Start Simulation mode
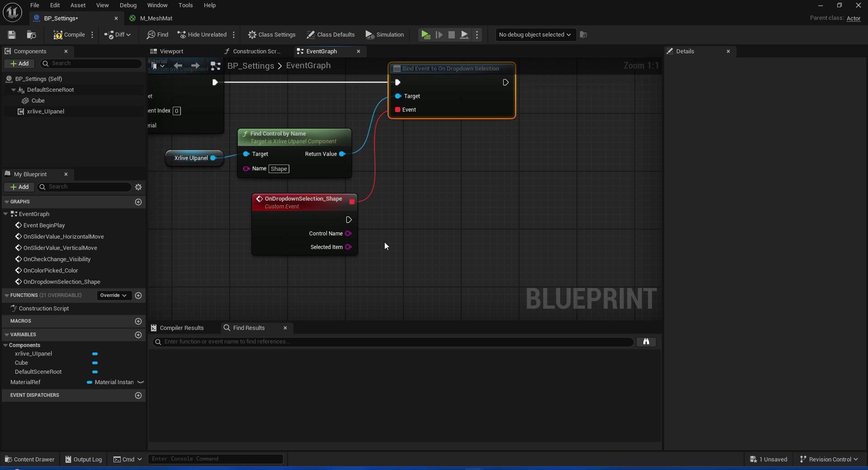 [385, 35]
